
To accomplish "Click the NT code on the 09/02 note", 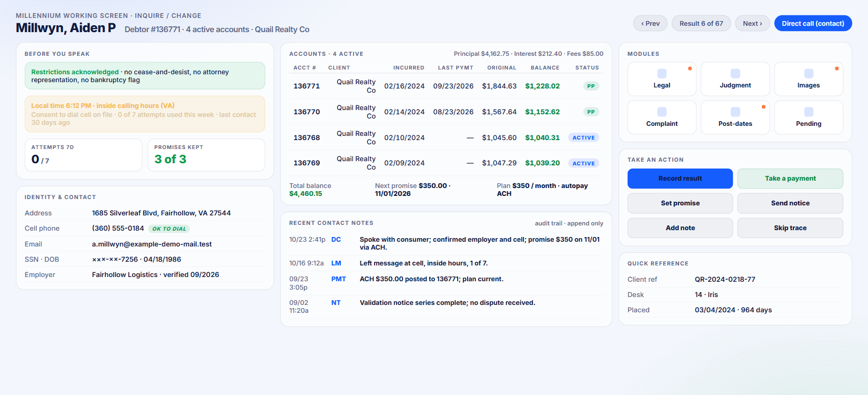I will pyautogui.click(x=336, y=303).
